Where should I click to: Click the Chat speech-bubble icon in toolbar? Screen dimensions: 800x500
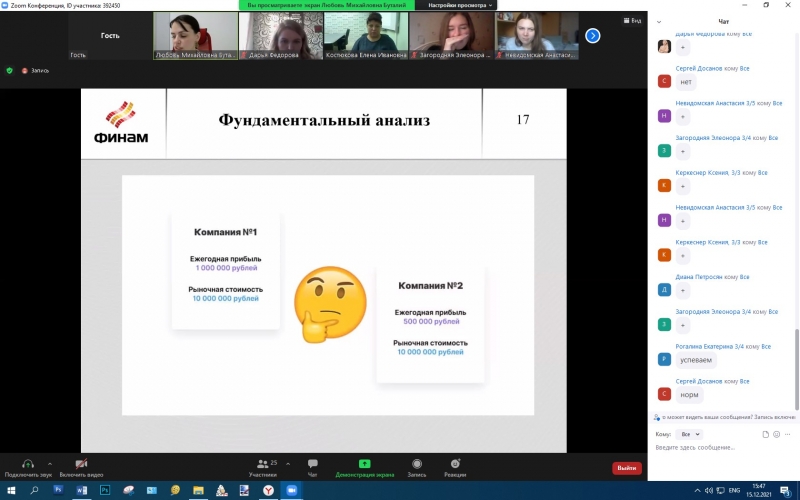pyautogui.click(x=313, y=463)
